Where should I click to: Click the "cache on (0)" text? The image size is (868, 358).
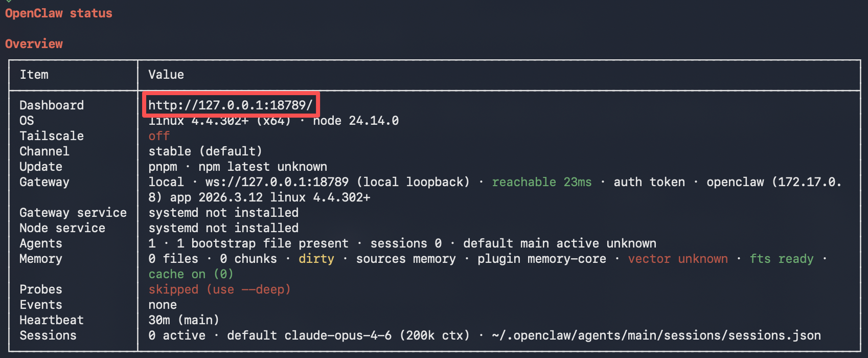(x=191, y=274)
